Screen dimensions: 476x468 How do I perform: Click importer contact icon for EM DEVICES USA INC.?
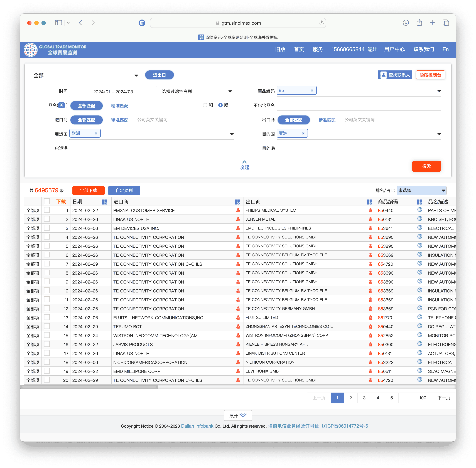point(238,228)
